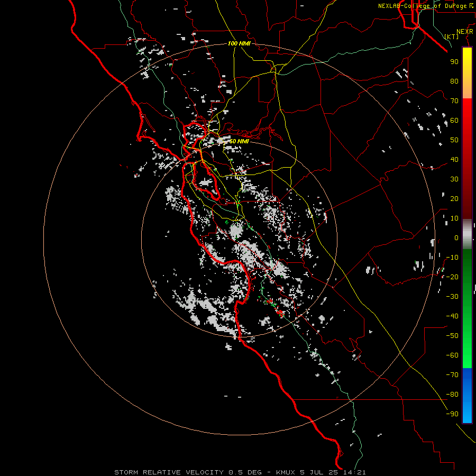Click the "NEXR" label above the scale
476x476 pixels.
pos(465,32)
